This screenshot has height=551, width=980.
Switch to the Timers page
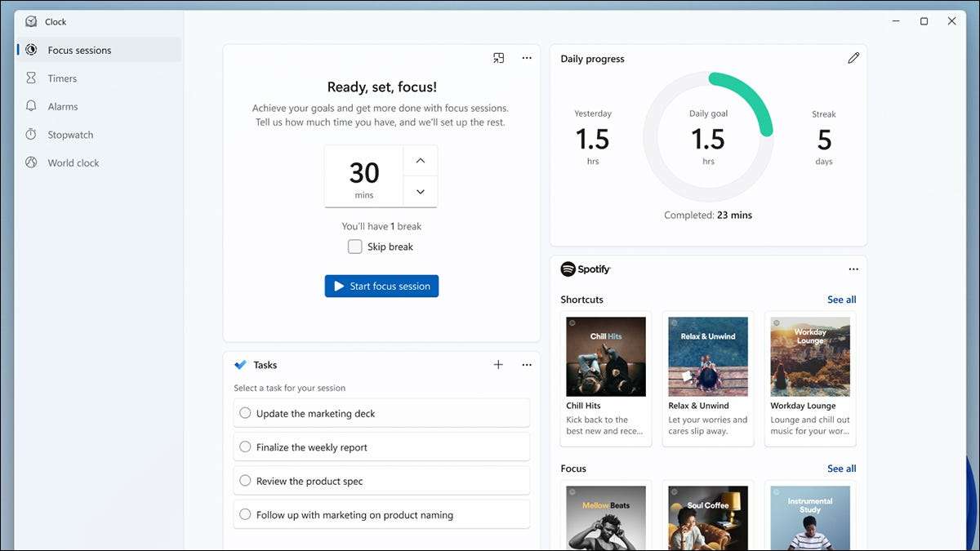click(x=62, y=78)
